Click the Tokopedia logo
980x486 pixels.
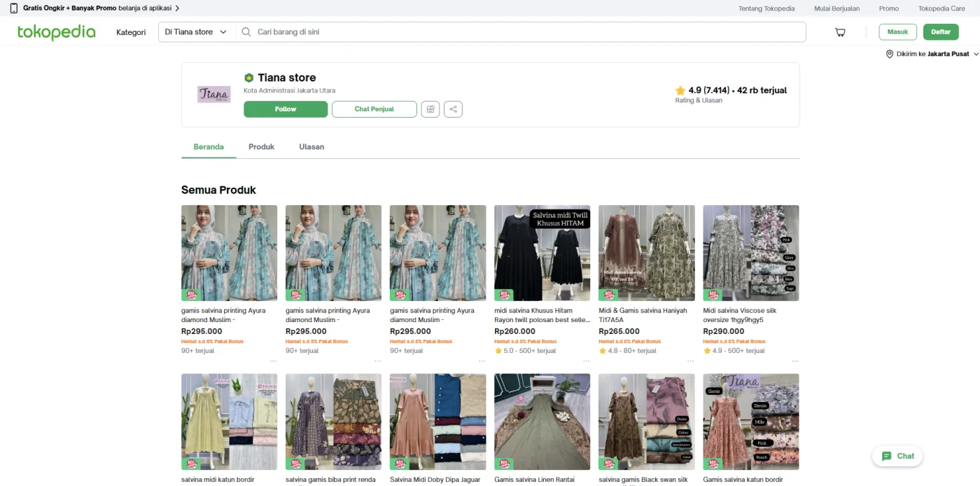click(x=56, y=32)
